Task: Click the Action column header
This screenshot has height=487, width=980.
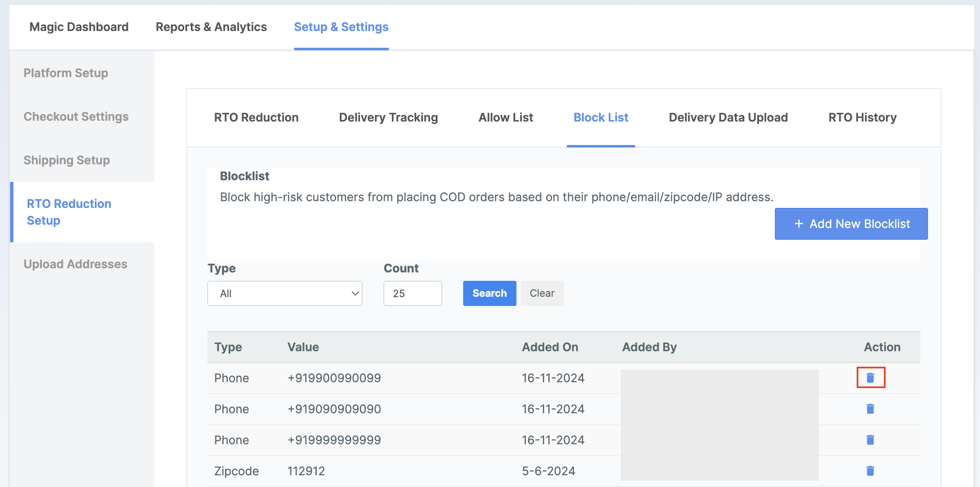Action: [882, 347]
